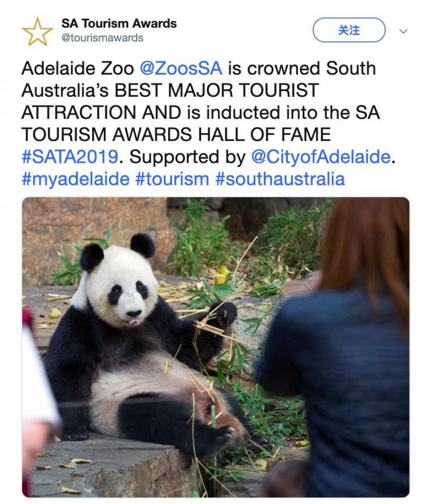Click the gold star profile avatar
Screen dimensions: 429x504
coord(37,31)
